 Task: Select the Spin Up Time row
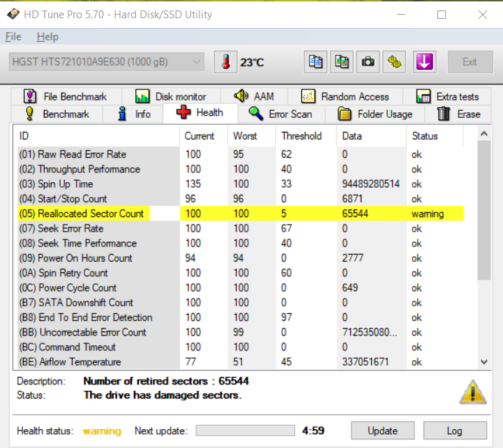[241, 184]
